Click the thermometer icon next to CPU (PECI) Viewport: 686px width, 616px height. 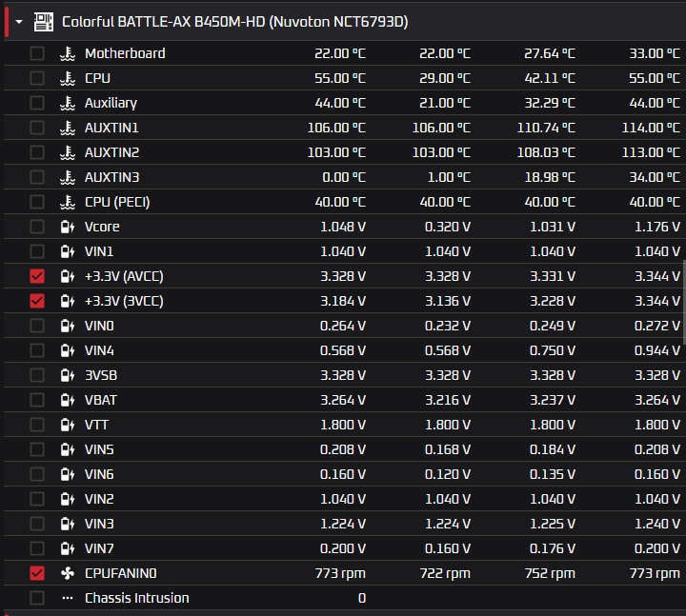point(67,202)
